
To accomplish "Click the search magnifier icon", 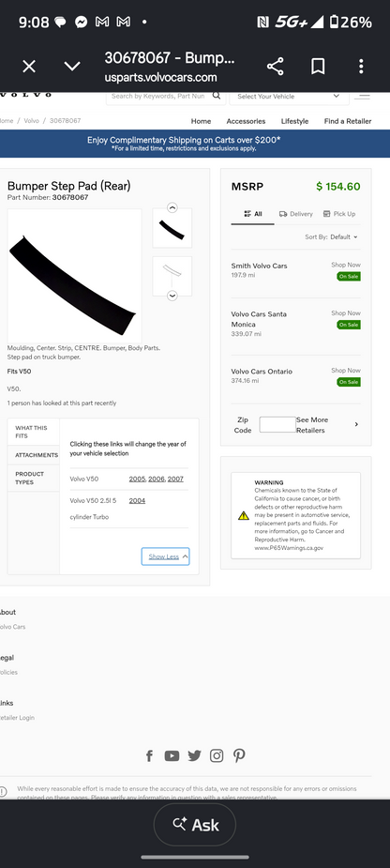I will [217, 96].
